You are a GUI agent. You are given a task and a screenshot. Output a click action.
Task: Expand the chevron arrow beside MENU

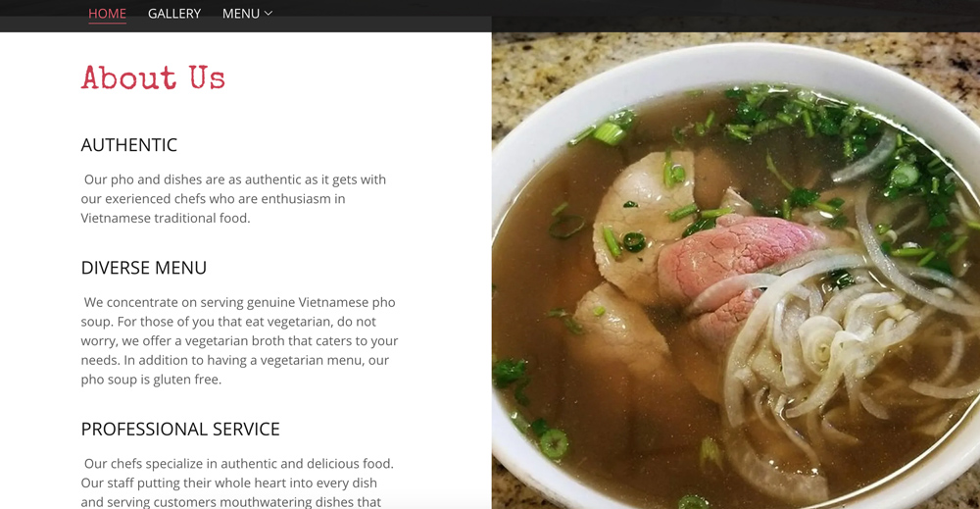tap(269, 13)
